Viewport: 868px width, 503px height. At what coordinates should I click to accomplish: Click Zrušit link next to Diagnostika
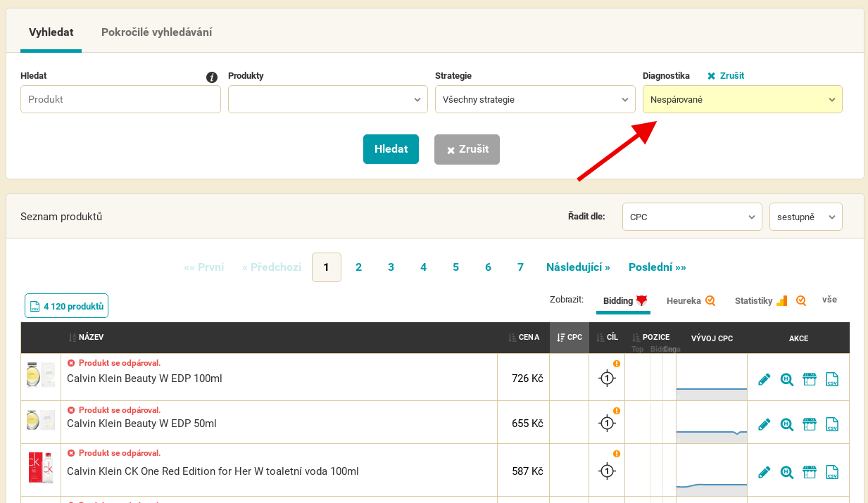point(726,75)
